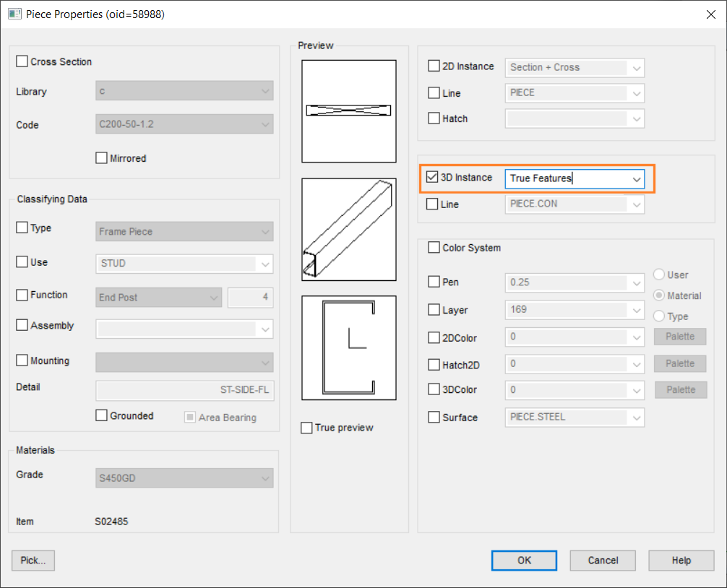727x588 pixels.
Task: Open the Assembly dropdown list
Action: coord(264,329)
